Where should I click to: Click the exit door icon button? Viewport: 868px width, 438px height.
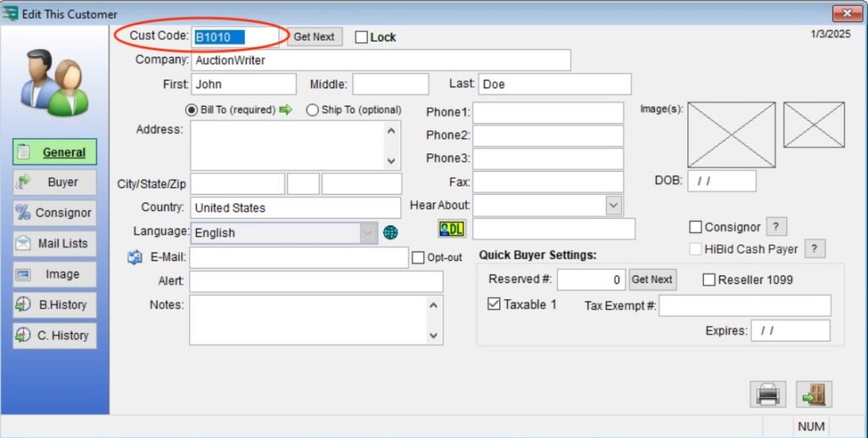click(814, 394)
